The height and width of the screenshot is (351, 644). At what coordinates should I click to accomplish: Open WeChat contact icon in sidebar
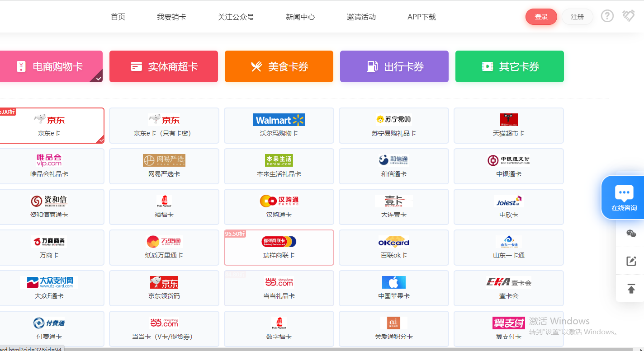coord(631,233)
